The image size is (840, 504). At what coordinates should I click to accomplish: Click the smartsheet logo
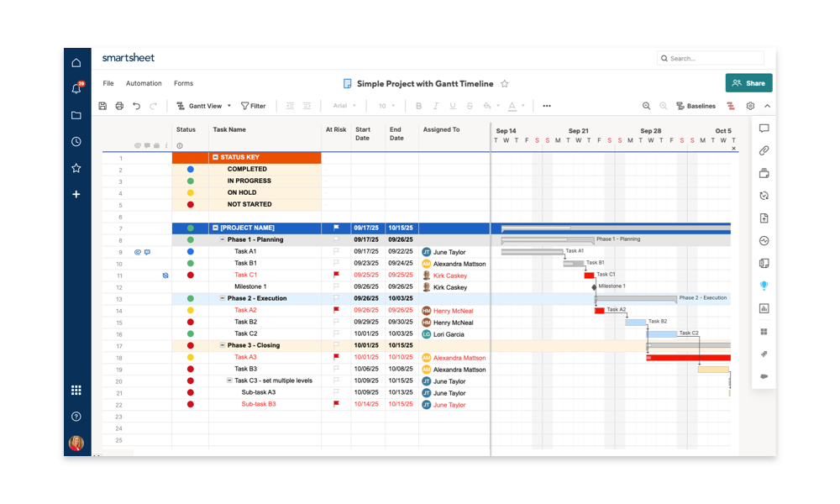[x=128, y=58]
